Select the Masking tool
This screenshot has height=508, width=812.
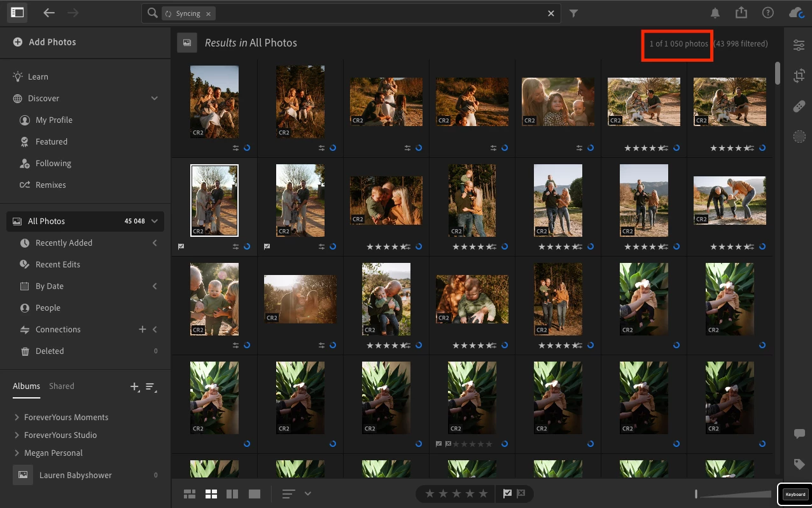[x=799, y=136]
